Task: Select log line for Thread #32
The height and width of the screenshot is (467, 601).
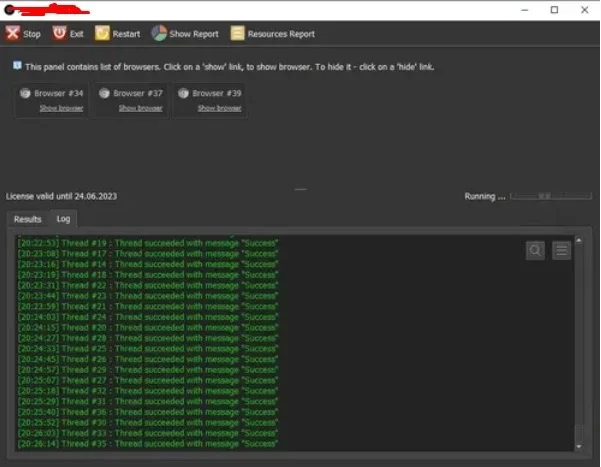Action: click(148, 391)
